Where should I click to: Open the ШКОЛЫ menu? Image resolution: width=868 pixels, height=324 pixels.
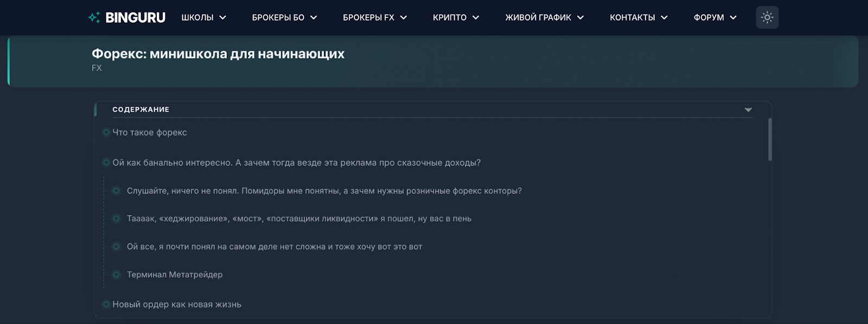[x=203, y=17]
